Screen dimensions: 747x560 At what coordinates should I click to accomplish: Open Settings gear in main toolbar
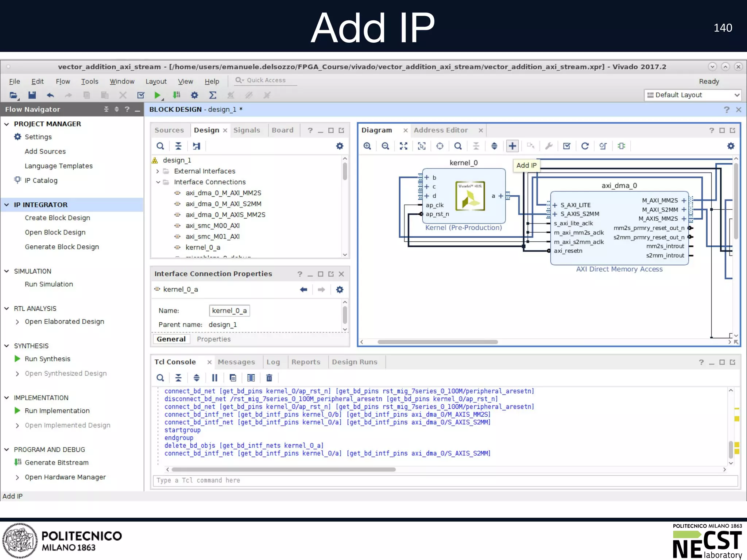pyautogui.click(x=194, y=95)
